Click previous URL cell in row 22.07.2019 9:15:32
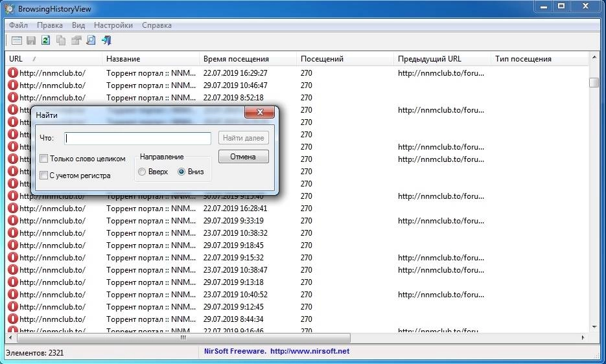The height and width of the screenshot is (364, 606). [x=441, y=257]
